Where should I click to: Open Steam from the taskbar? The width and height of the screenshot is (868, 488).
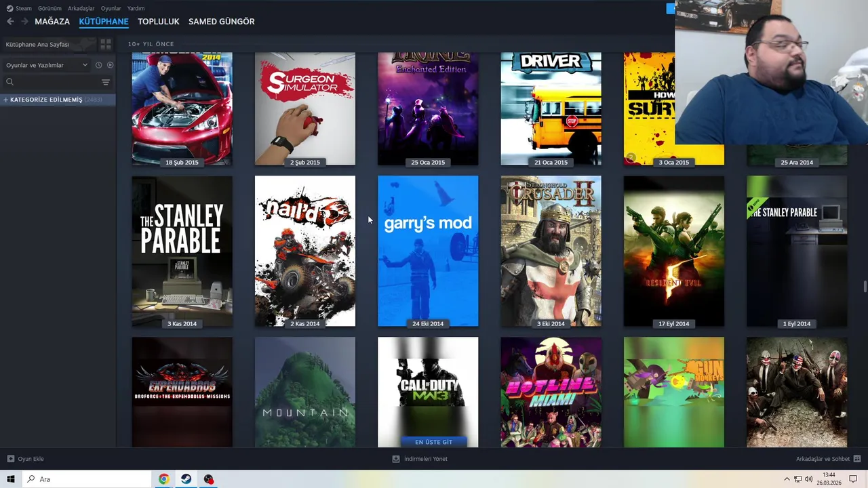coord(186,479)
